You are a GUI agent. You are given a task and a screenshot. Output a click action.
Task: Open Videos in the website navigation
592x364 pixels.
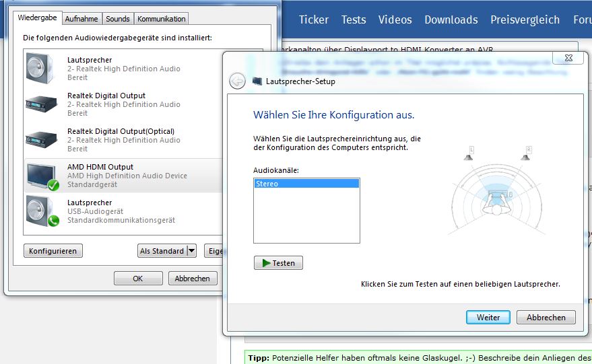(395, 20)
